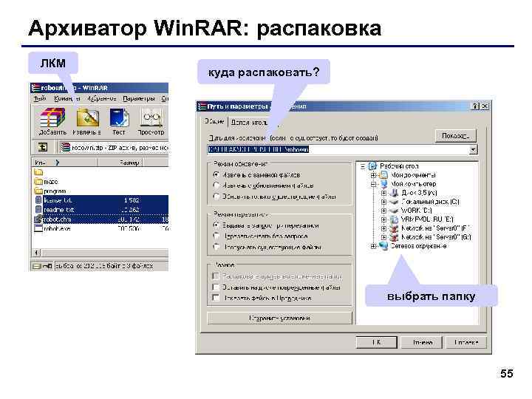Click left arrow of WinRAR horizontal scrollbar
The height and width of the screenshot is (399, 532).
(37, 253)
